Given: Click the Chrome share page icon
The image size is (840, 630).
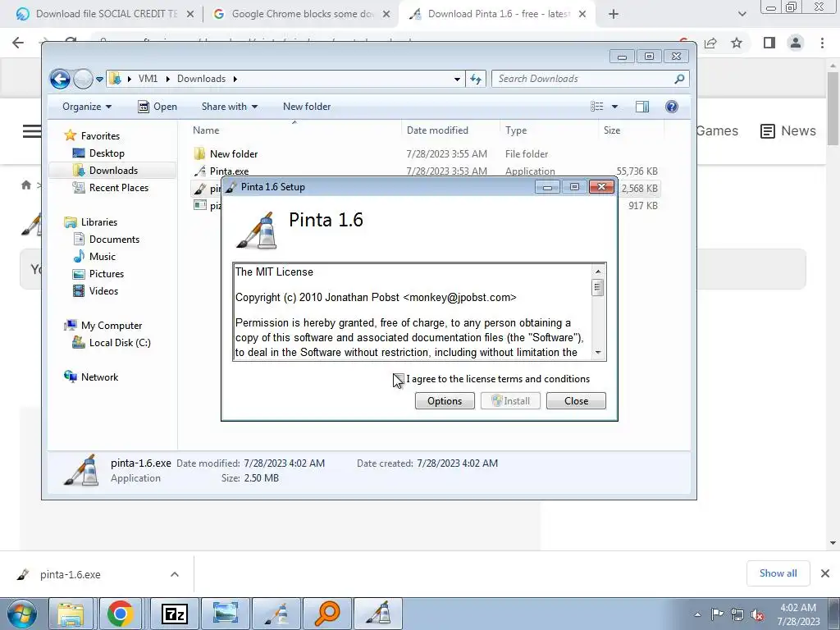Looking at the screenshot, I should point(710,43).
